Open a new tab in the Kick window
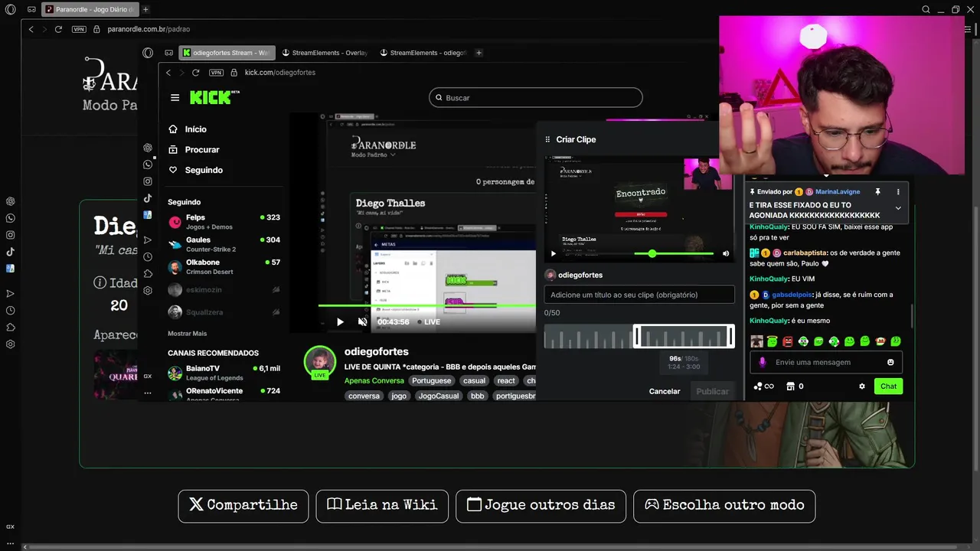 479,53
